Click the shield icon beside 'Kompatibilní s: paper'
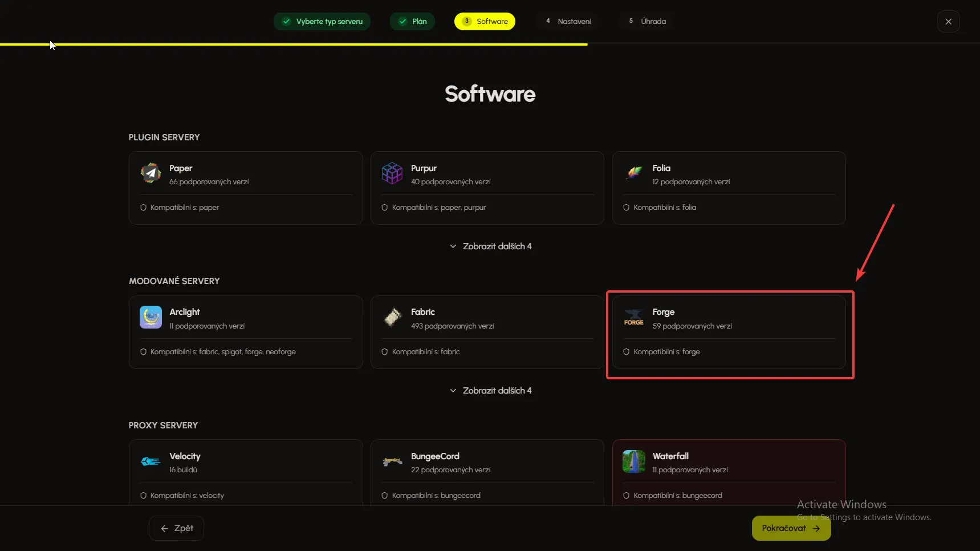 pyautogui.click(x=144, y=208)
